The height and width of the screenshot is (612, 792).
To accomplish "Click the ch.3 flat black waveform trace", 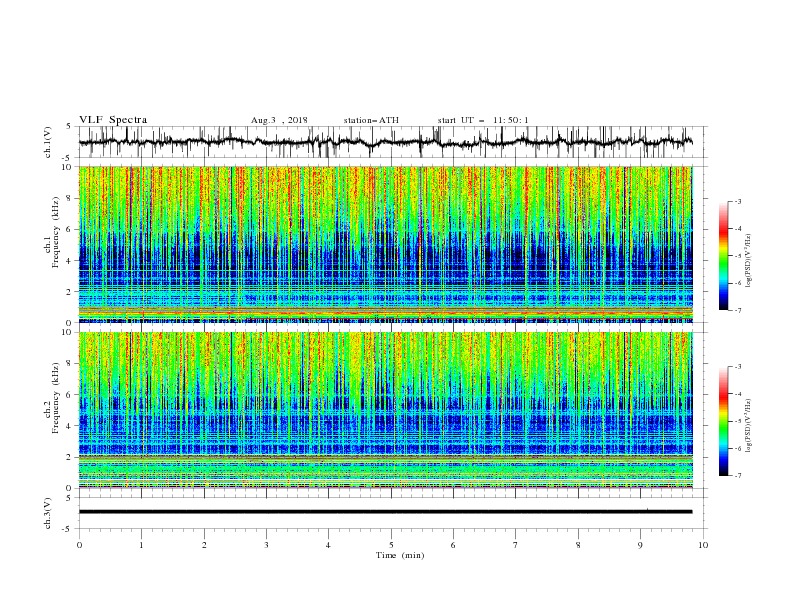I will (x=385, y=512).
